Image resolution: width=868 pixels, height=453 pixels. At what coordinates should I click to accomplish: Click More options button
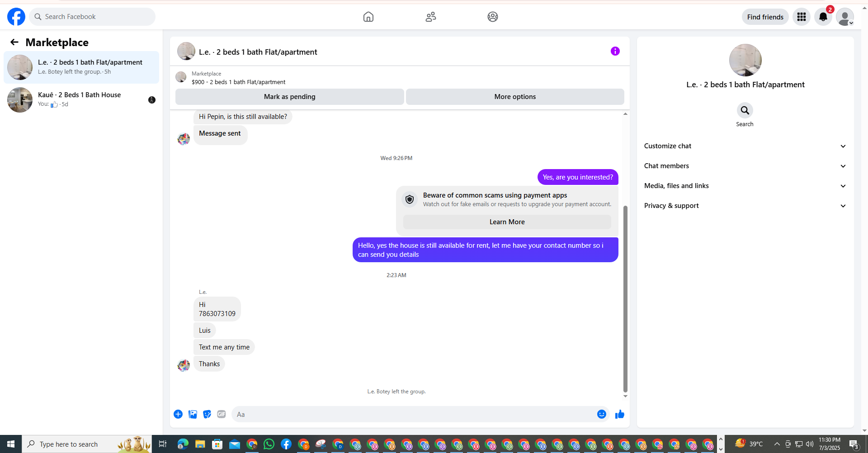click(515, 97)
